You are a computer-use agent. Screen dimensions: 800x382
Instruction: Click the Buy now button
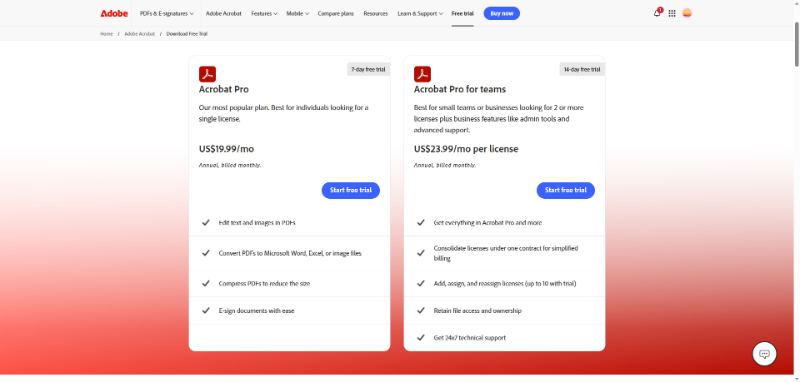pyautogui.click(x=502, y=13)
